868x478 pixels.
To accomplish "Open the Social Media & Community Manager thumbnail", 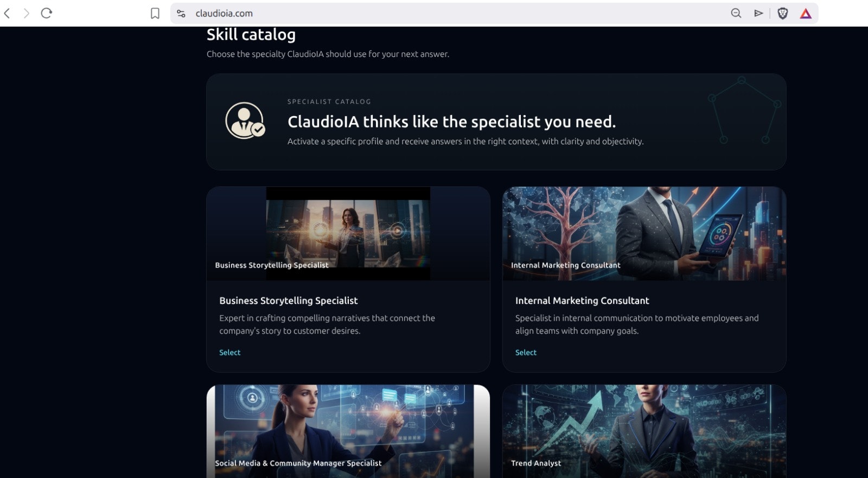I will [x=348, y=431].
